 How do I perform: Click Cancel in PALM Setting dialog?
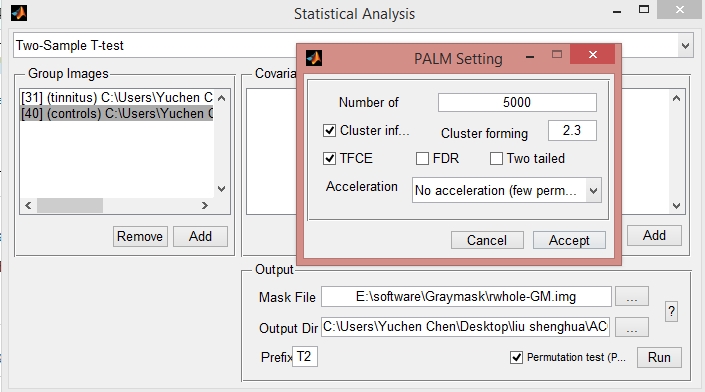pos(487,240)
